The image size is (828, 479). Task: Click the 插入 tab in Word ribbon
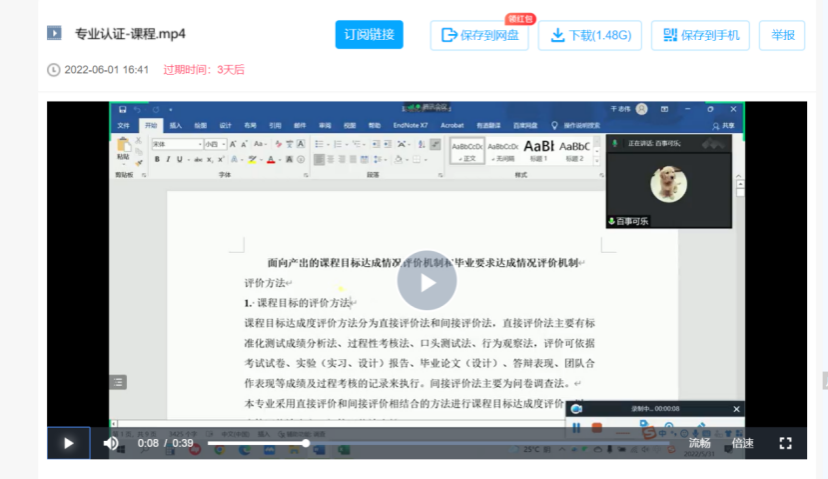click(176, 126)
